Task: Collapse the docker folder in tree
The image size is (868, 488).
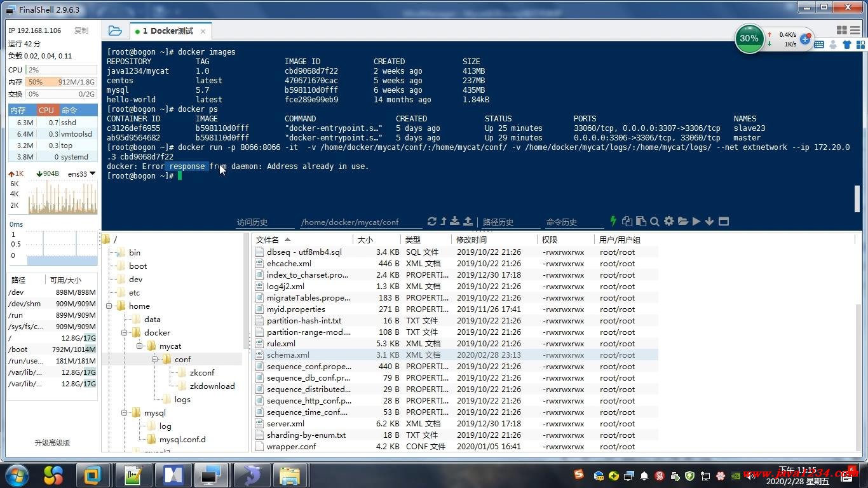Action: [125, 333]
